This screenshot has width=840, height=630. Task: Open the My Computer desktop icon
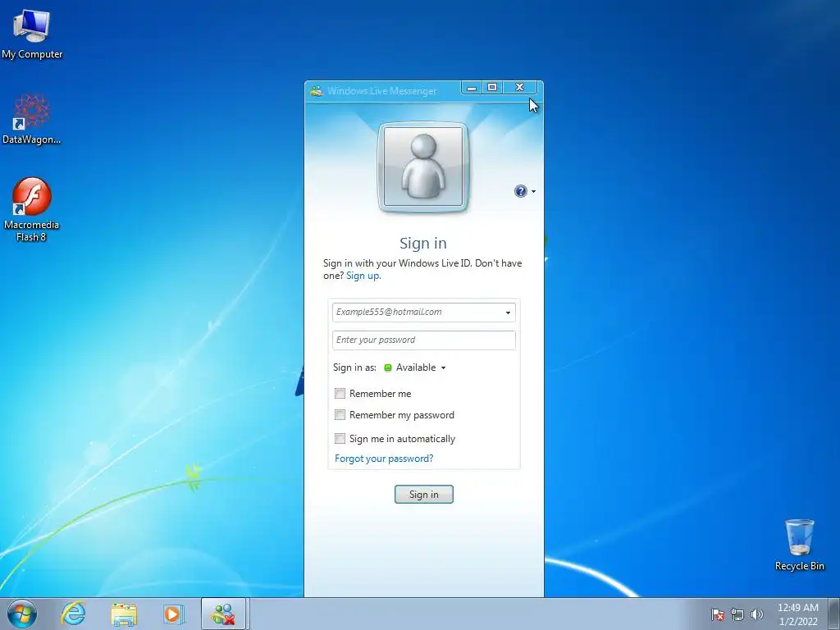point(32,33)
